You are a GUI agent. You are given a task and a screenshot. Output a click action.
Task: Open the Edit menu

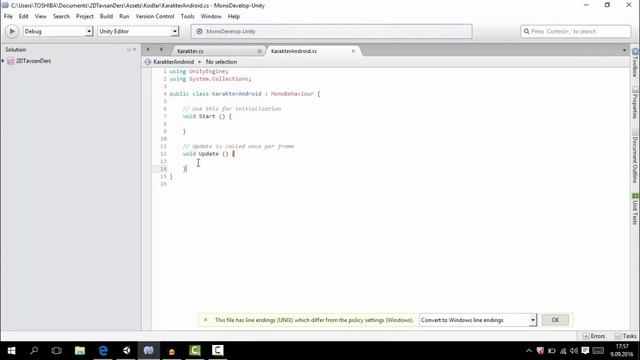point(24,16)
